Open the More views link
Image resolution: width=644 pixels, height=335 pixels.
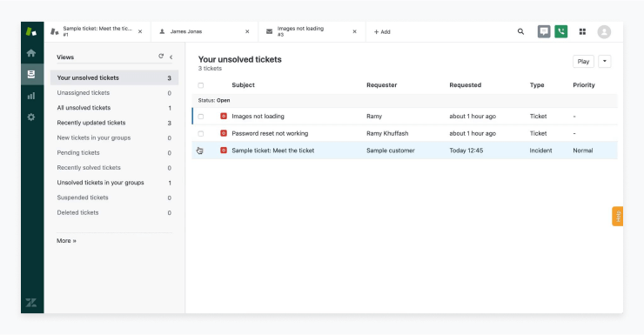[x=66, y=241]
